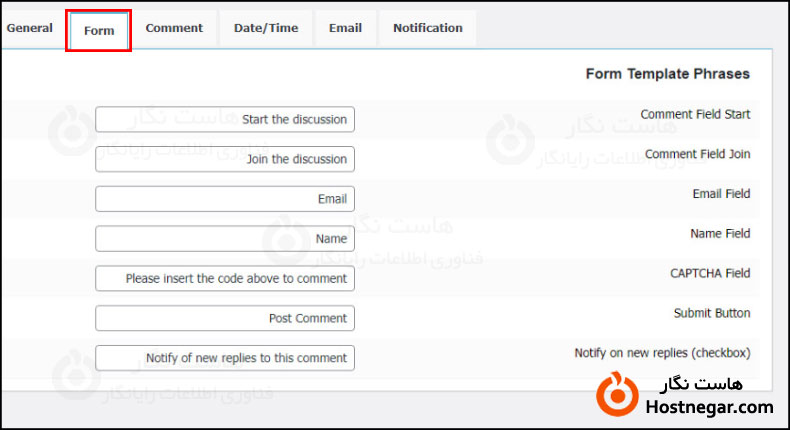The image size is (790, 430).
Task: Open the Hostnegar.com link text
Action: pyautogui.click(x=710, y=407)
